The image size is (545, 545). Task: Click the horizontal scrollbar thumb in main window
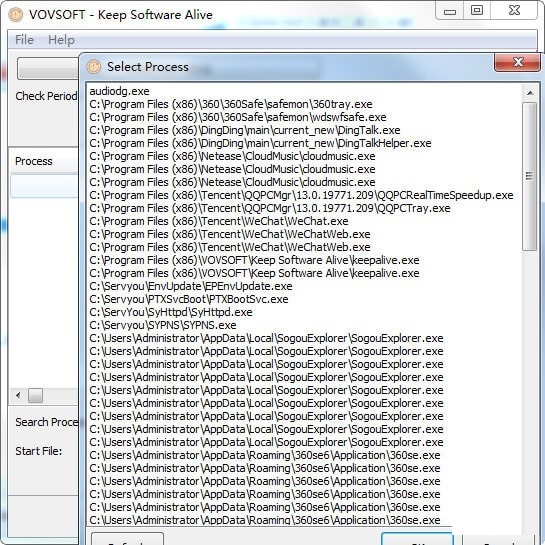(x=35, y=396)
